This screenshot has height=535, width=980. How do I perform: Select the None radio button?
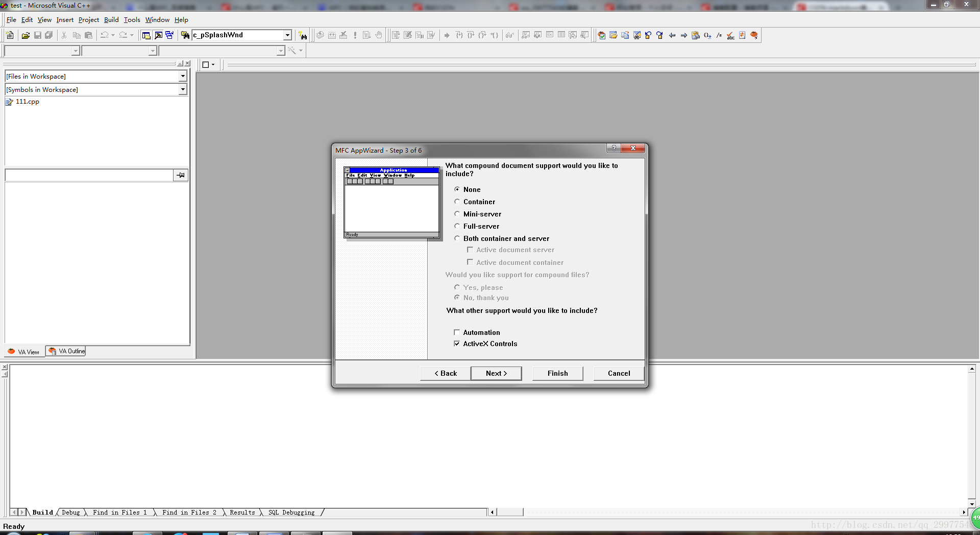(457, 189)
